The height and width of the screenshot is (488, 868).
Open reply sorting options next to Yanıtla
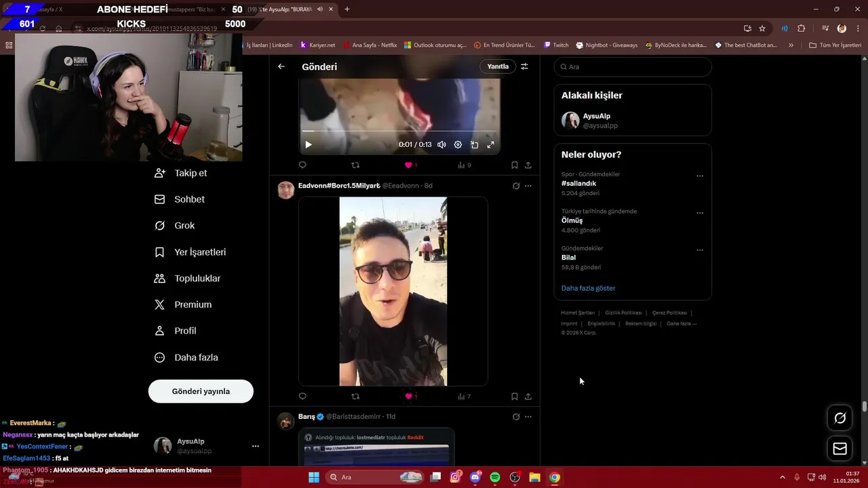point(524,66)
